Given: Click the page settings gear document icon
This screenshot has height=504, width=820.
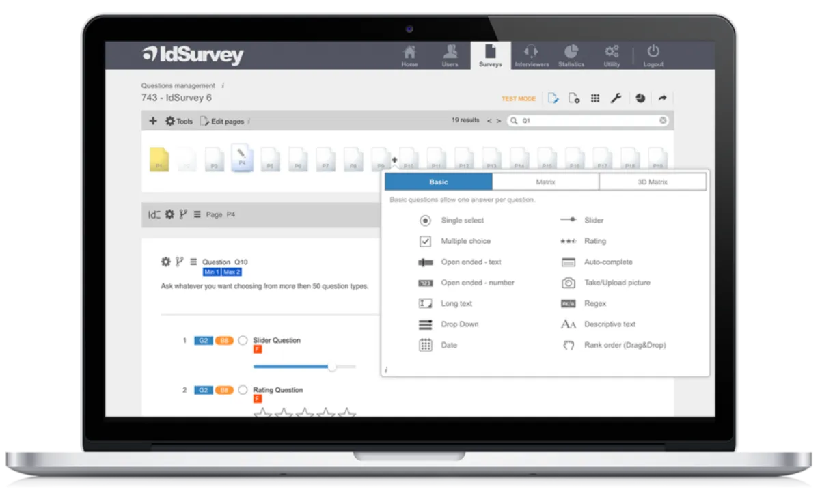Looking at the screenshot, I should pyautogui.click(x=574, y=98).
